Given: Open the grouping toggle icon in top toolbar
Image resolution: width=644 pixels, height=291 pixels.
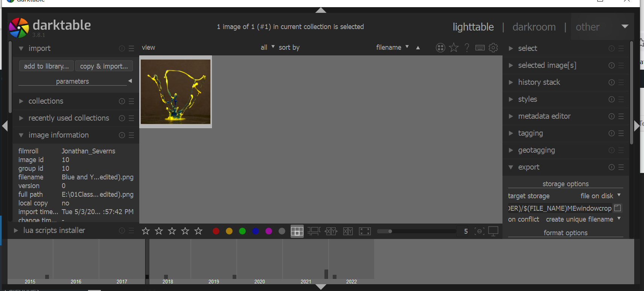Looking at the screenshot, I should 440,47.
